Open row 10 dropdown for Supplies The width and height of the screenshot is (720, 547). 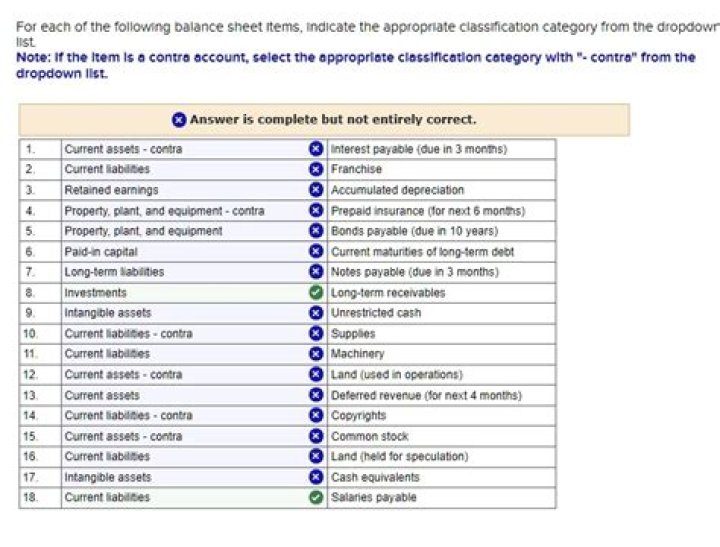coord(185,333)
